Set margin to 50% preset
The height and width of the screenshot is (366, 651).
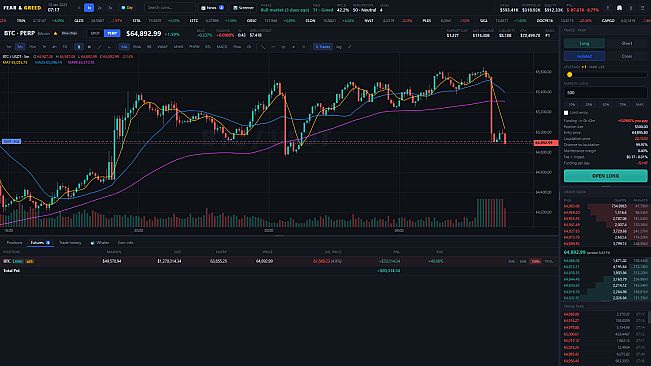click(606, 105)
